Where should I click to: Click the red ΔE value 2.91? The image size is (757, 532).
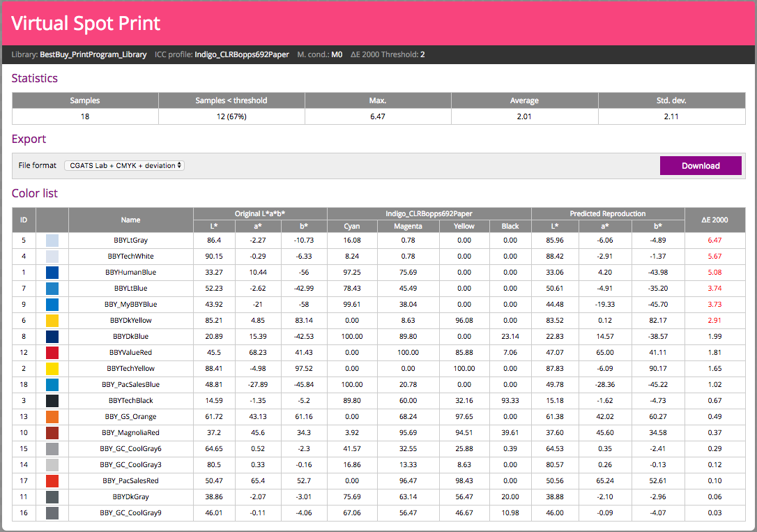pos(714,321)
